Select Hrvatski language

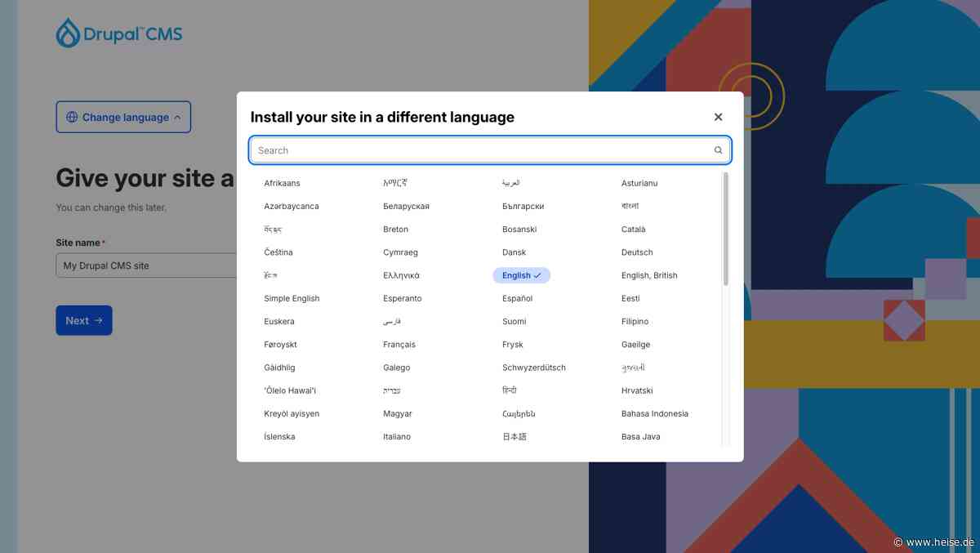click(637, 390)
